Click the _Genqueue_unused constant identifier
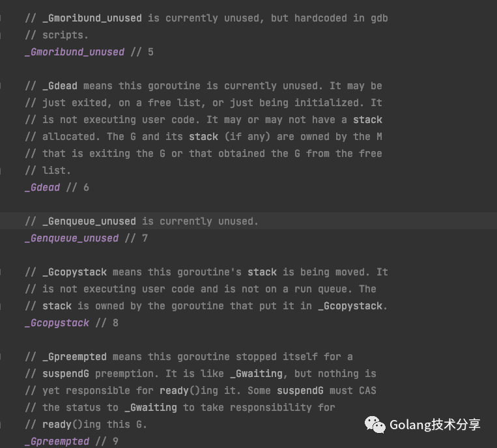 pos(72,238)
